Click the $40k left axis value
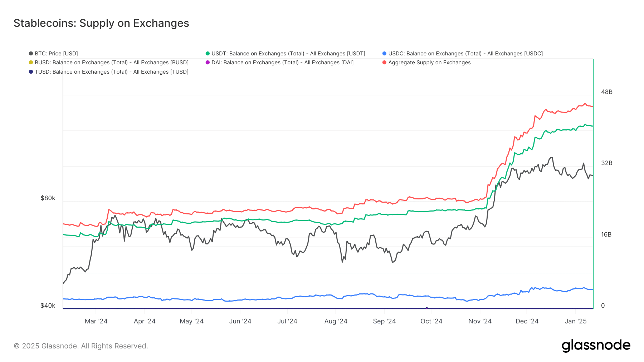 tap(48, 306)
